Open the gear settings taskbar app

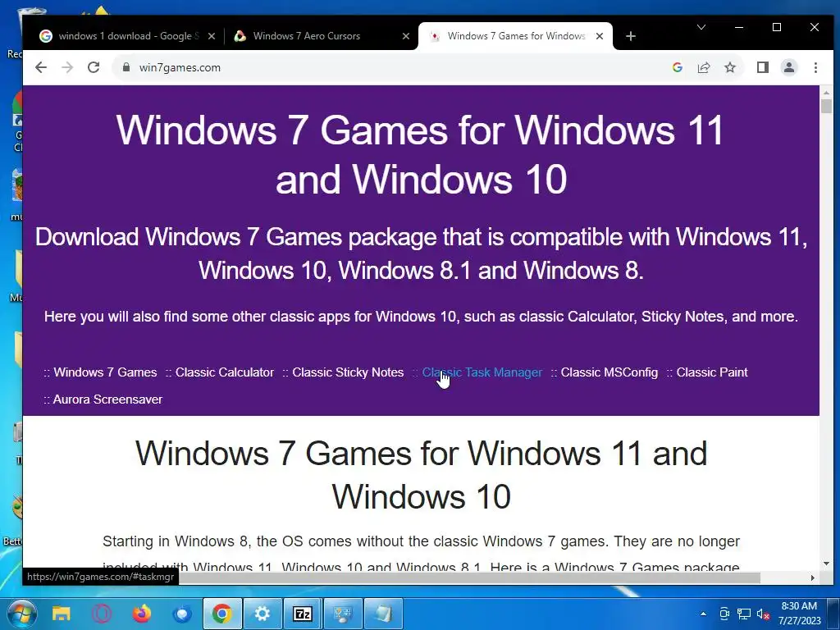coord(262,614)
